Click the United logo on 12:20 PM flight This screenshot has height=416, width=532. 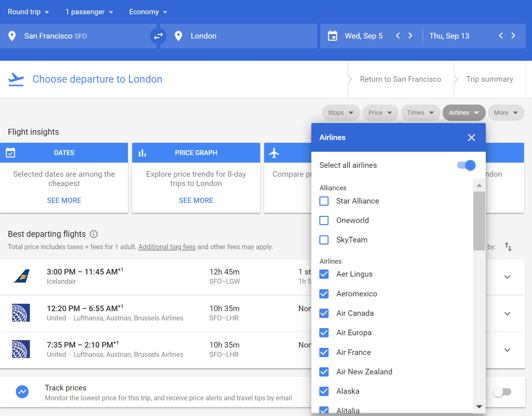click(21, 313)
